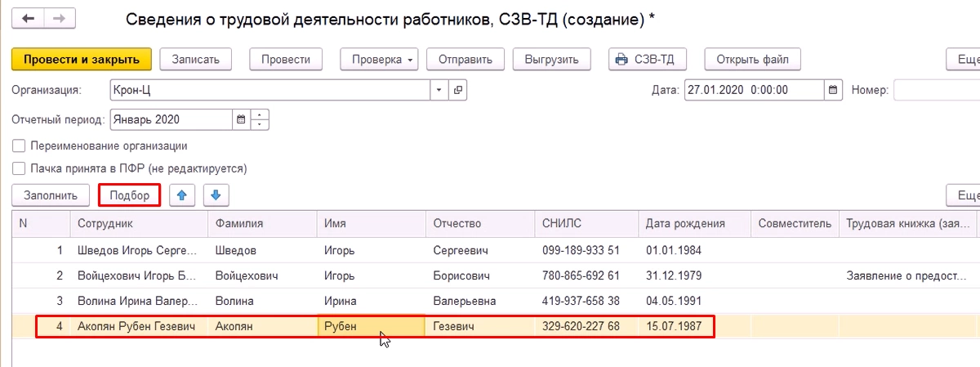980x367 pixels.
Task: Click the Провести и закрыть button
Action: point(82,59)
